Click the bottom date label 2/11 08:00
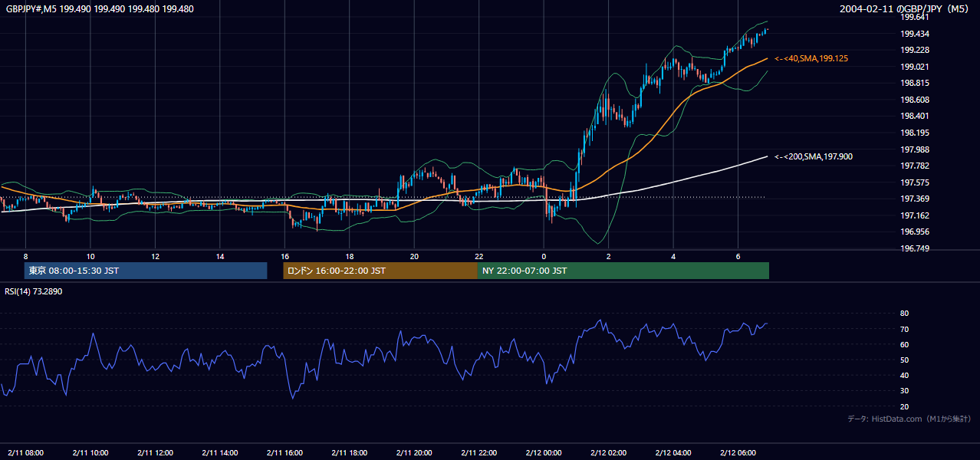Viewport: 980px width, 460px height. [26, 452]
